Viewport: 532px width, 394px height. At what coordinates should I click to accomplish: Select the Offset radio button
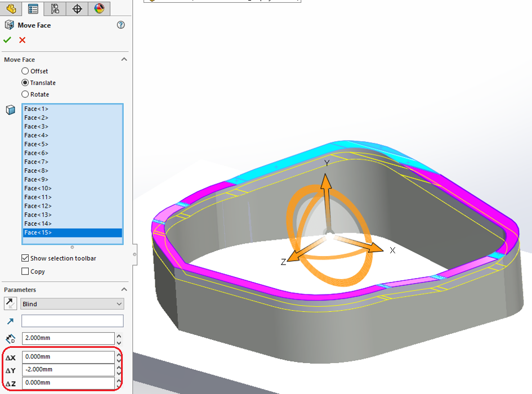(25, 71)
